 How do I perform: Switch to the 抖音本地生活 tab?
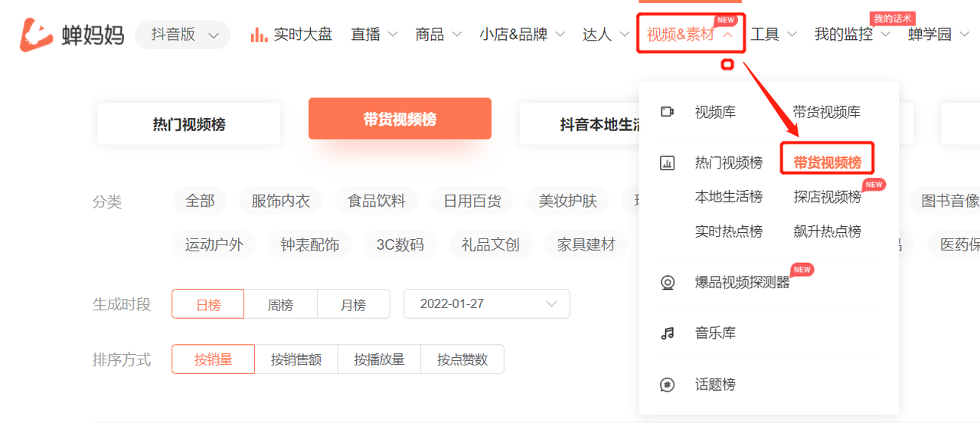pyautogui.click(x=580, y=124)
